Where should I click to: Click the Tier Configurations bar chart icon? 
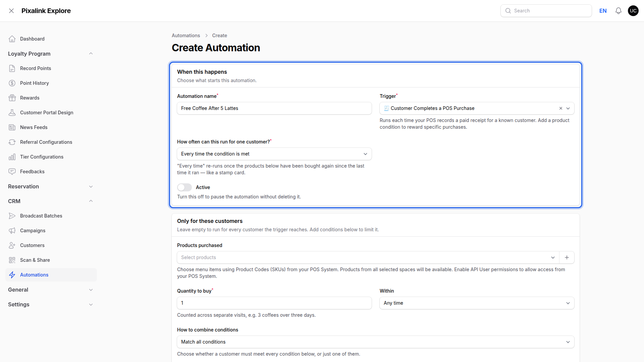coord(12,157)
